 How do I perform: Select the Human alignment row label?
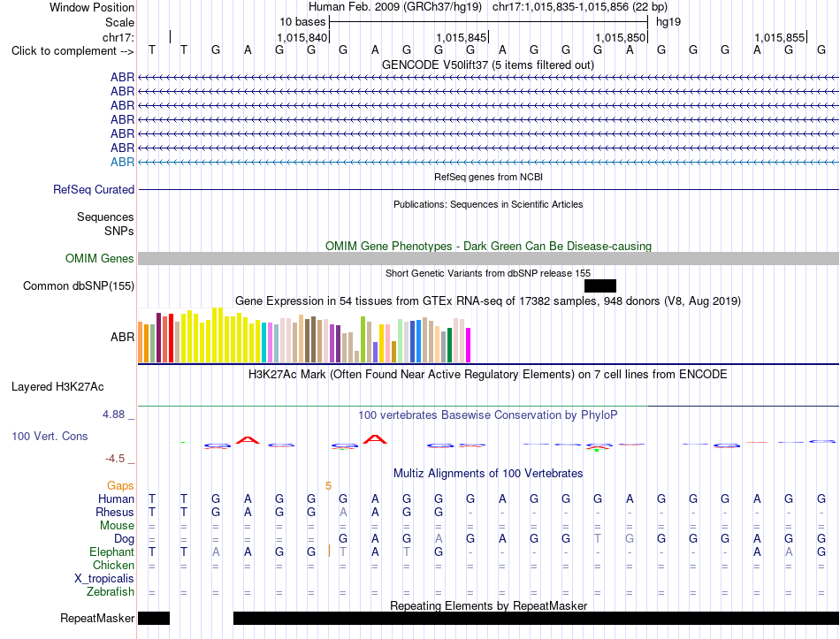coord(116,498)
